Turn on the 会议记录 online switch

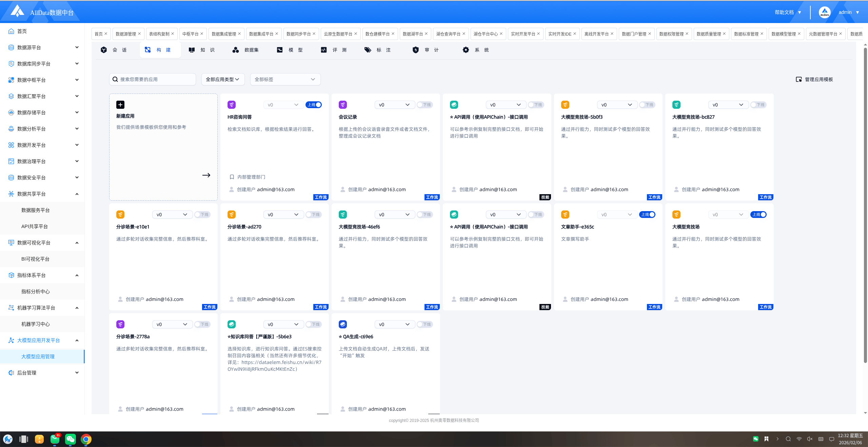coord(425,105)
